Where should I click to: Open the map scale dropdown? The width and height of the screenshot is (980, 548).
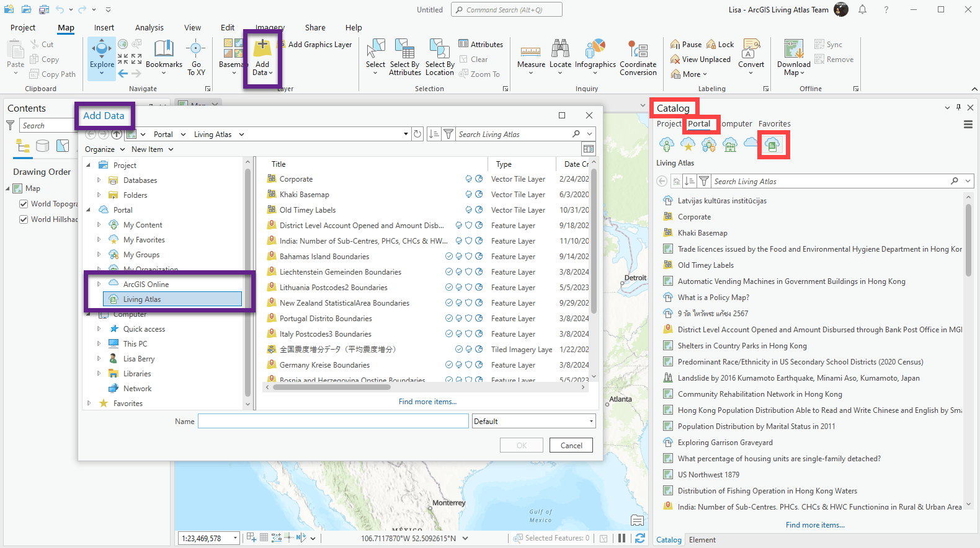[x=236, y=538]
